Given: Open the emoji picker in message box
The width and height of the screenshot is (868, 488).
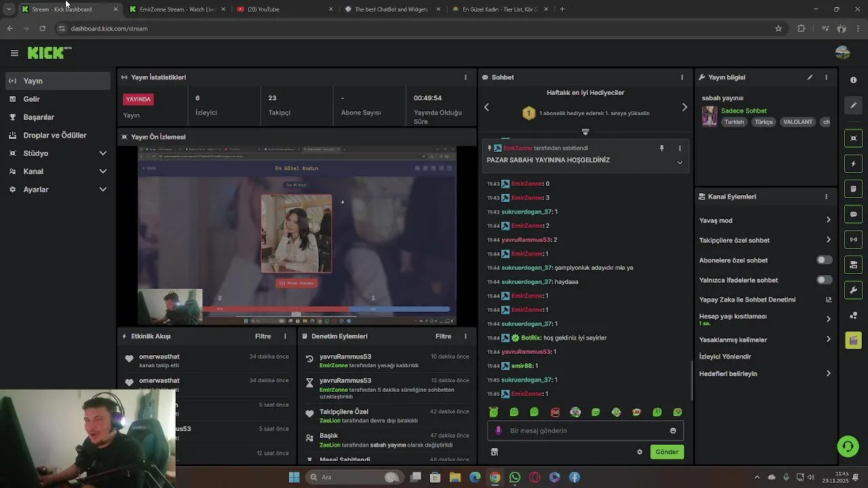Looking at the screenshot, I should pyautogui.click(x=673, y=430).
